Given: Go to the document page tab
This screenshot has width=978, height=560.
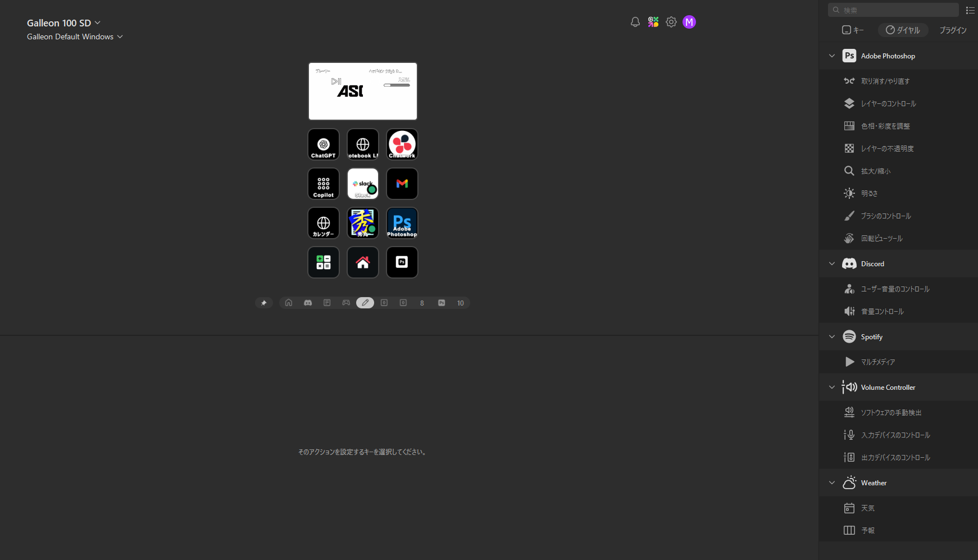Looking at the screenshot, I should tap(327, 303).
